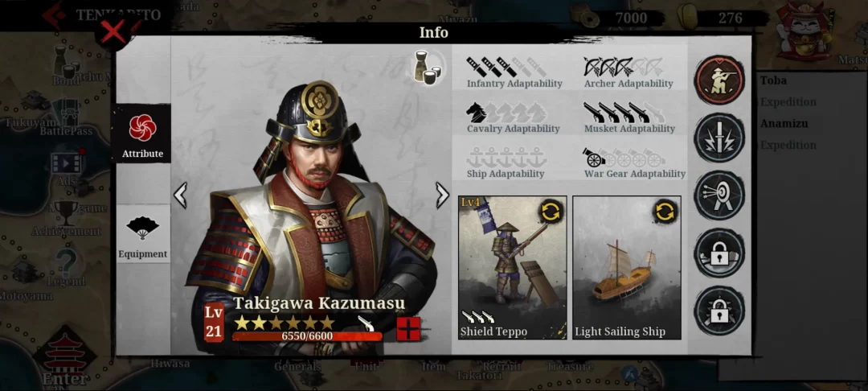The width and height of the screenshot is (868, 391).
Task: Click the red cross heal icon
Action: pos(409,328)
